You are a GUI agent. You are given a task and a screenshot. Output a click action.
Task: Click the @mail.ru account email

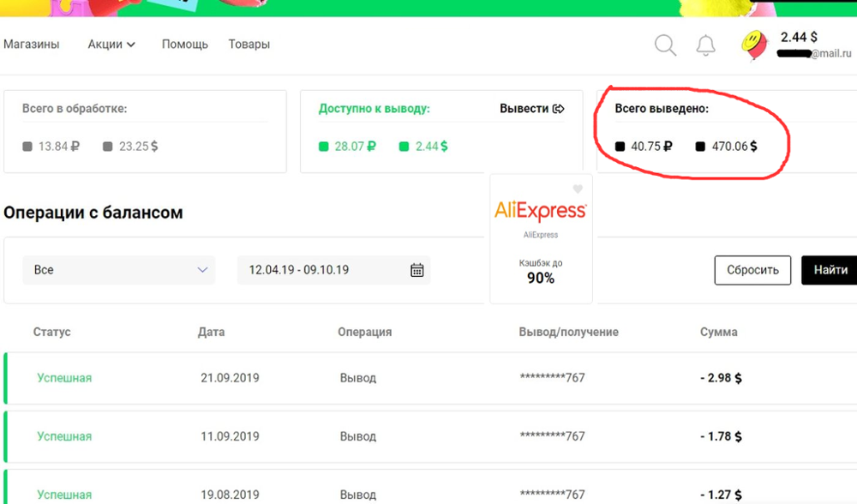[814, 53]
